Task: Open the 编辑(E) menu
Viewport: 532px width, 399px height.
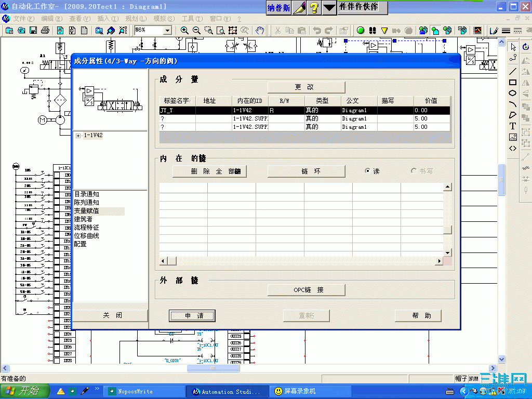Action: coord(52,19)
